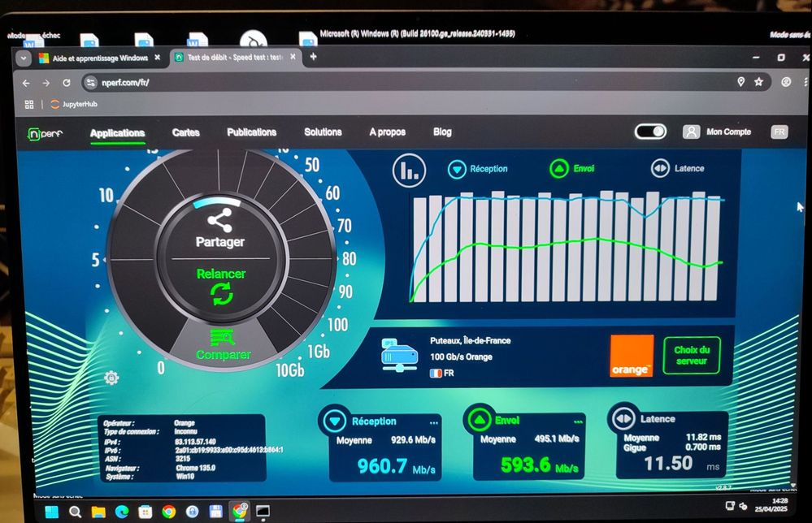Screen dimensions: 812x523
Task: Click the Partager share icon in the gauge
Action: click(x=220, y=221)
